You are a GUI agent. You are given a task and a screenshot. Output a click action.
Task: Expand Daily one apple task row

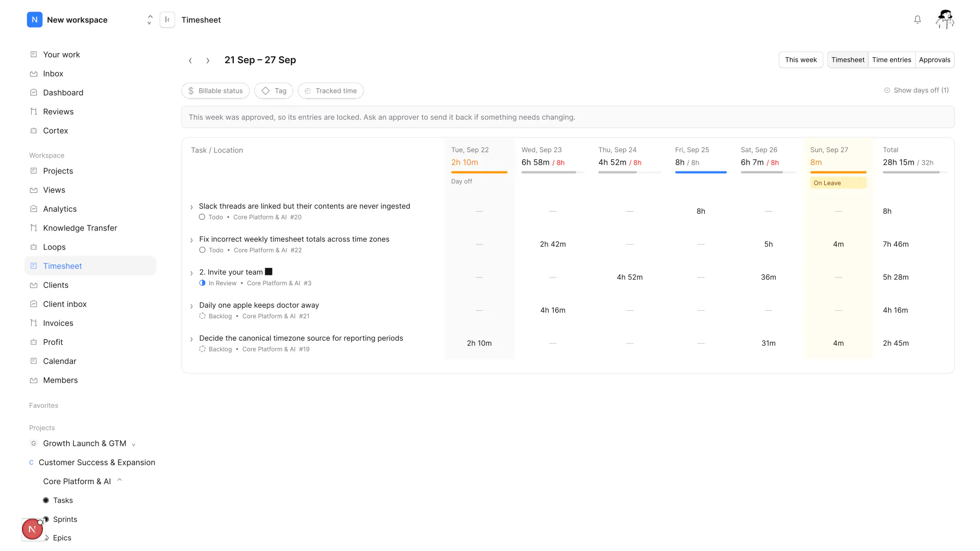point(191,306)
